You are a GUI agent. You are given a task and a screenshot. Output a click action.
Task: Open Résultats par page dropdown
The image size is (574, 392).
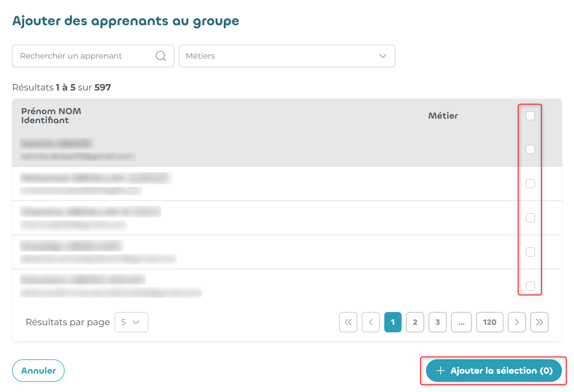[x=131, y=322]
